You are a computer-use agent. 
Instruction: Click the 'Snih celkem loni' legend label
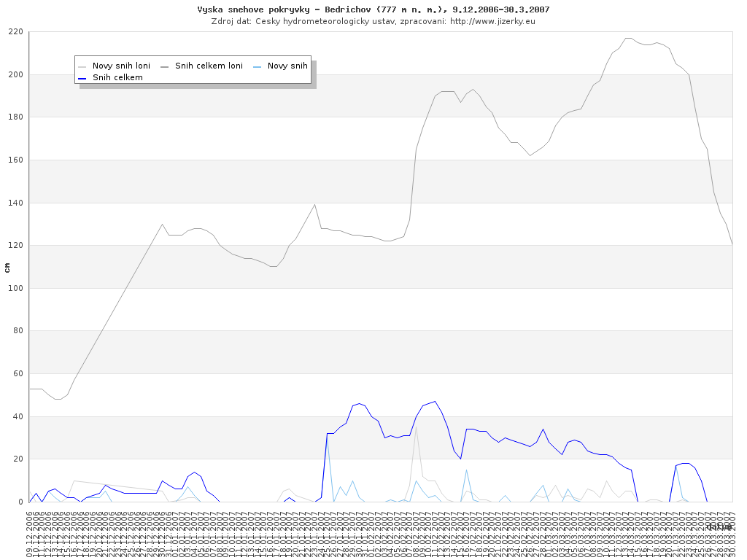pos(209,66)
